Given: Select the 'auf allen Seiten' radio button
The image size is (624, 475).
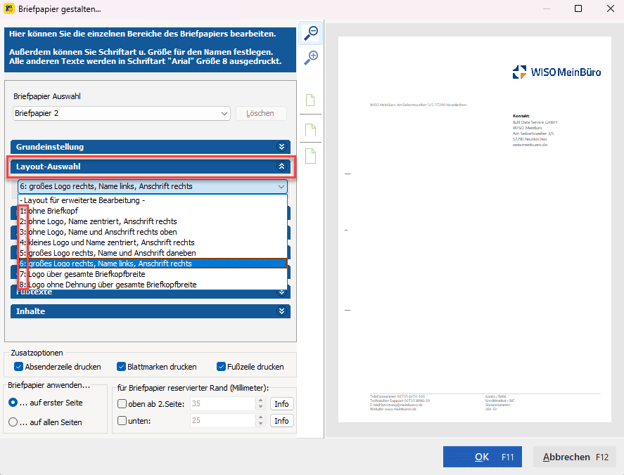Looking at the screenshot, I should point(13,422).
